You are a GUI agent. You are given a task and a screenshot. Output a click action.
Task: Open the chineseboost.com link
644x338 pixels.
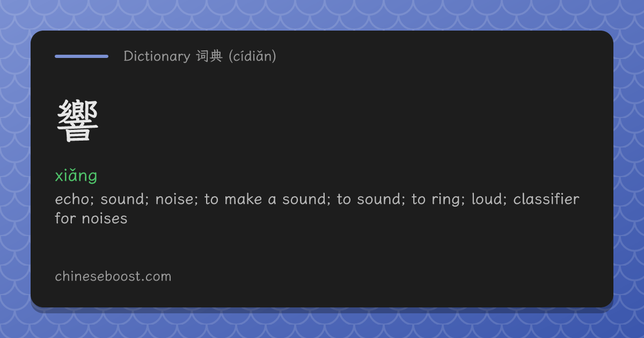coord(113,276)
